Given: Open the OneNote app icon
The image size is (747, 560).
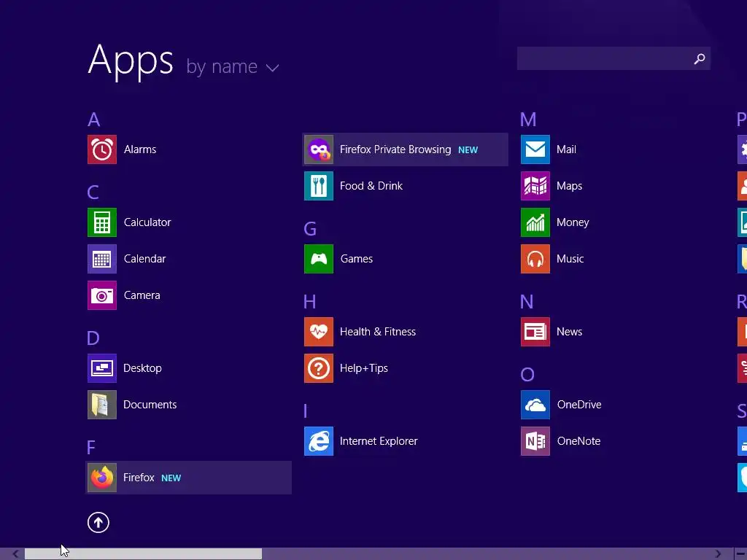Looking at the screenshot, I should [x=535, y=441].
